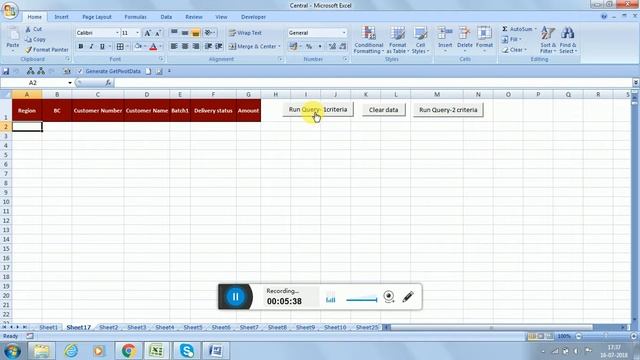This screenshot has width=640, height=360.
Task: Click the Clear data button
Action: tap(383, 110)
